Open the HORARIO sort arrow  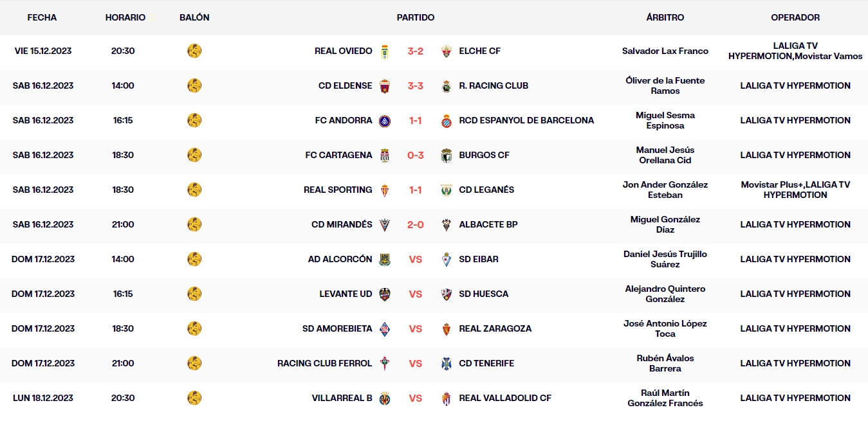[x=152, y=17]
